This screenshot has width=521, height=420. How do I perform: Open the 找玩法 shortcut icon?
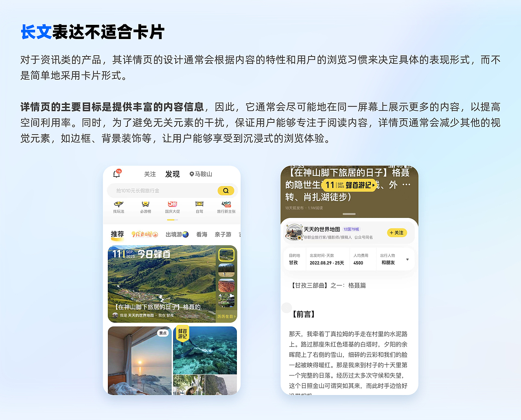click(x=119, y=207)
